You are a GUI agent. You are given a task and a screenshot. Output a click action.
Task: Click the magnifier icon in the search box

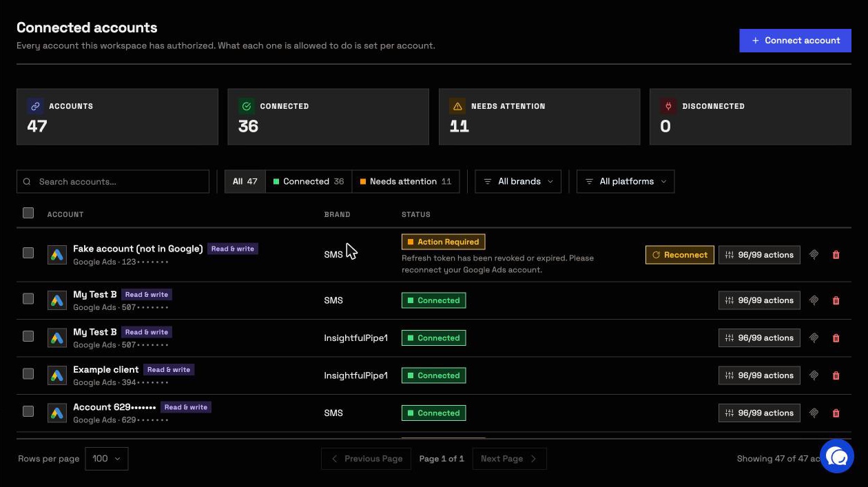pos(27,182)
